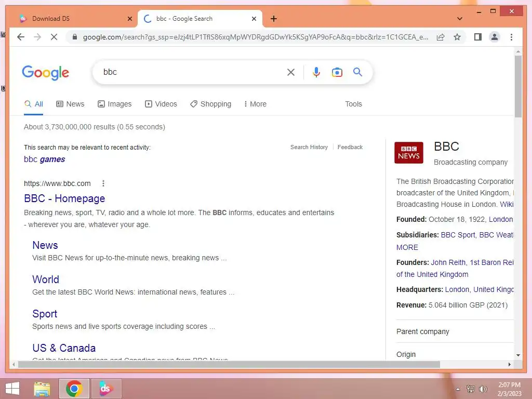The height and width of the screenshot is (399, 532).
Task: Click the address bar URL
Action: (x=256, y=37)
